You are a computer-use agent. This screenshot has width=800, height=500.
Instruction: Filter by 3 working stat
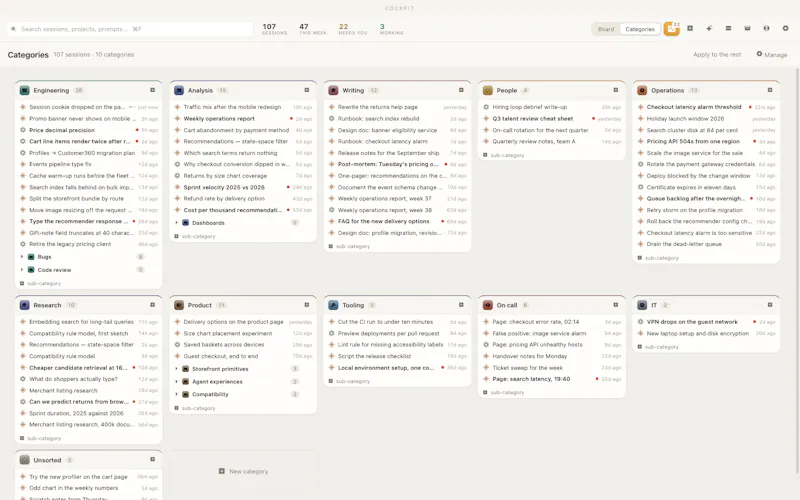(391, 29)
